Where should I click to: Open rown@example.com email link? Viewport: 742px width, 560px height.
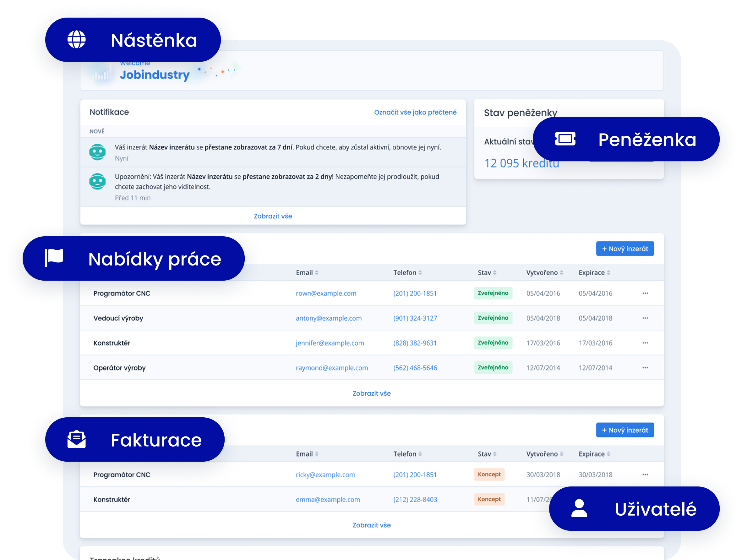(x=326, y=293)
